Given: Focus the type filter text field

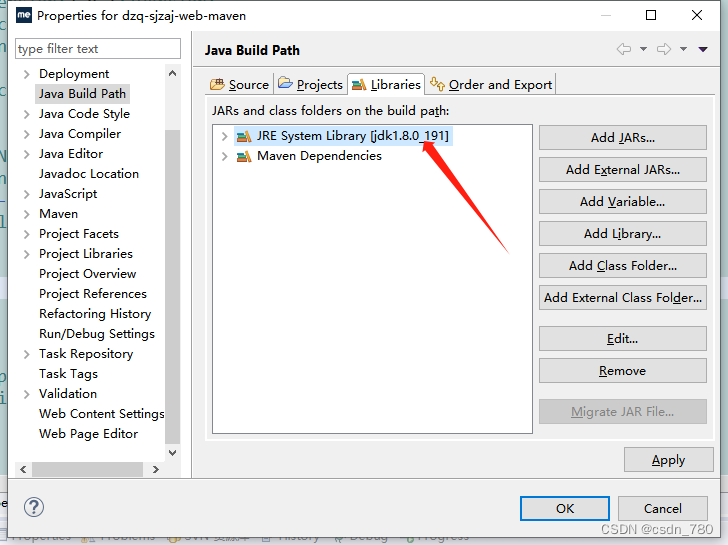Looking at the screenshot, I should (98, 49).
